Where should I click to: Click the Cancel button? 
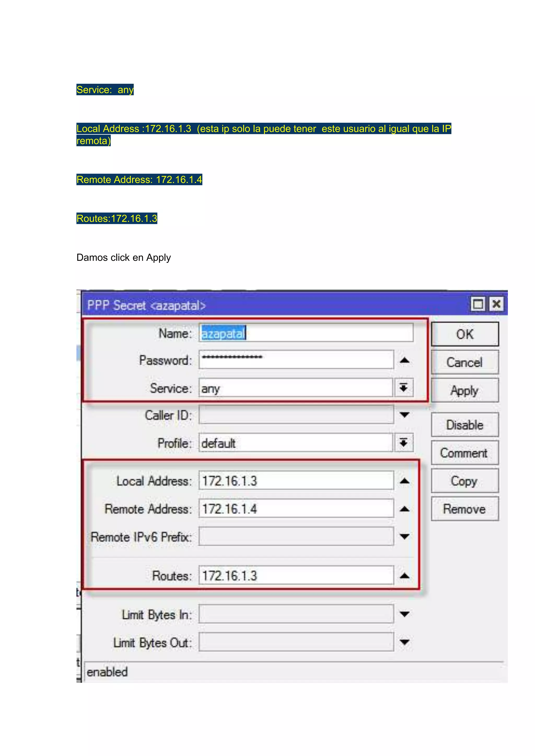(x=465, y=362)
